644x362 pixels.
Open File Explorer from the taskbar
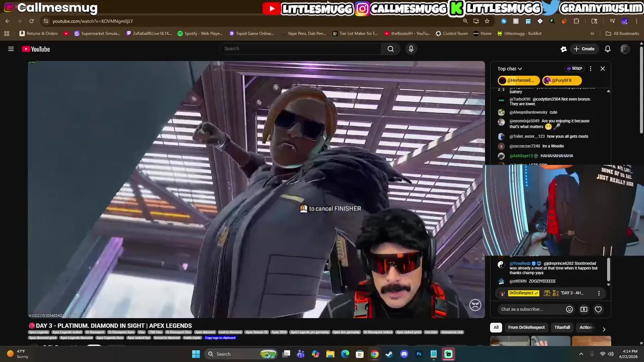(330, 354)
